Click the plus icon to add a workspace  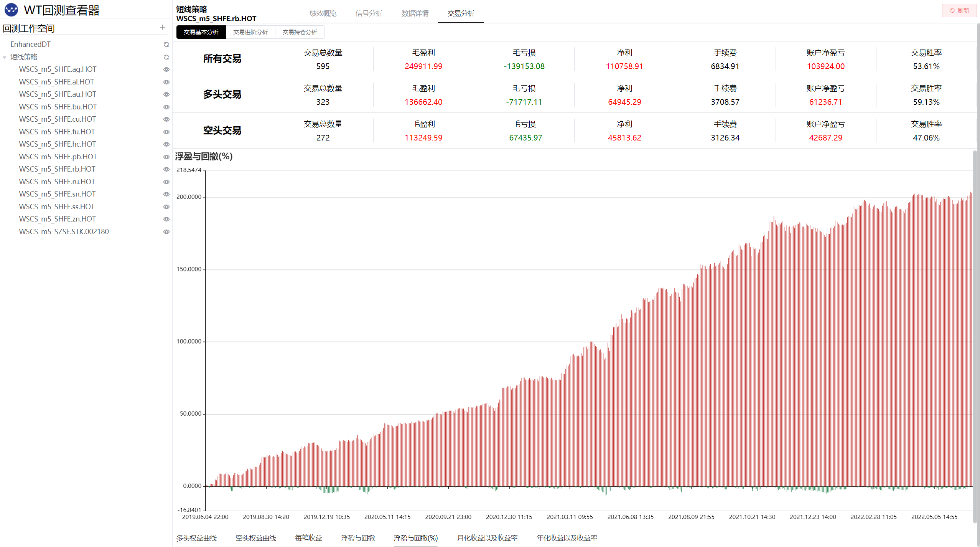click(x=162, y=28)
